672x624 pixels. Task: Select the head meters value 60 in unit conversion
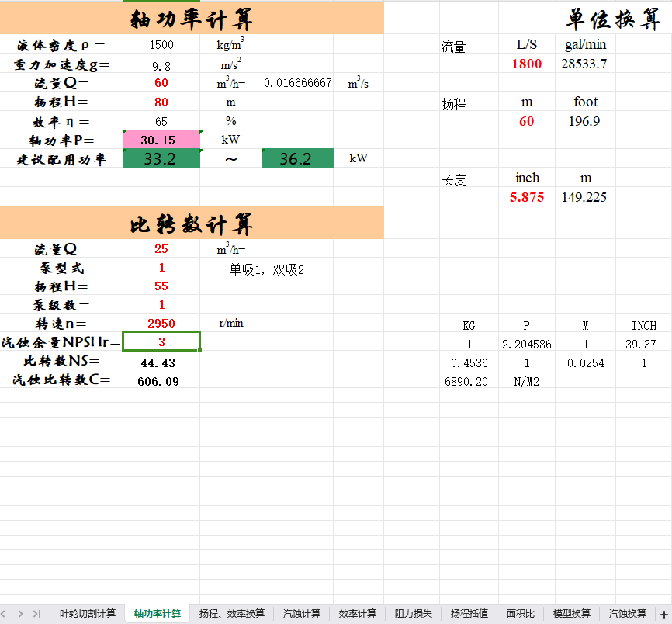(526, 121)
